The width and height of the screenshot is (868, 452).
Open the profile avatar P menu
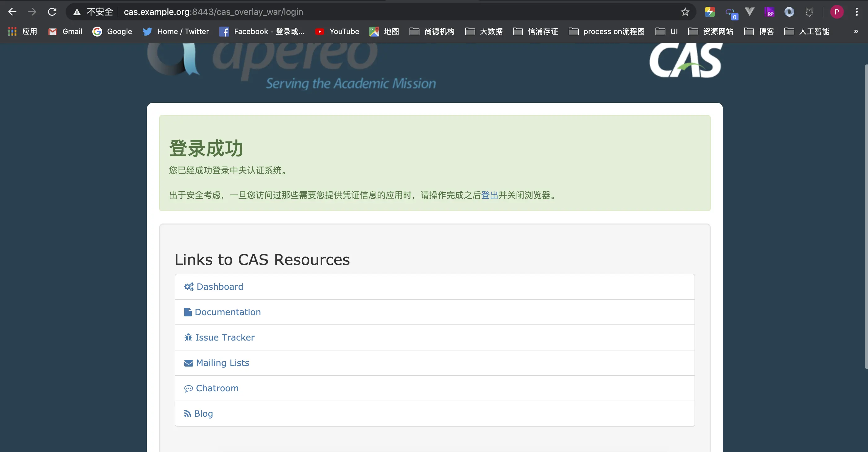[836, 12]
